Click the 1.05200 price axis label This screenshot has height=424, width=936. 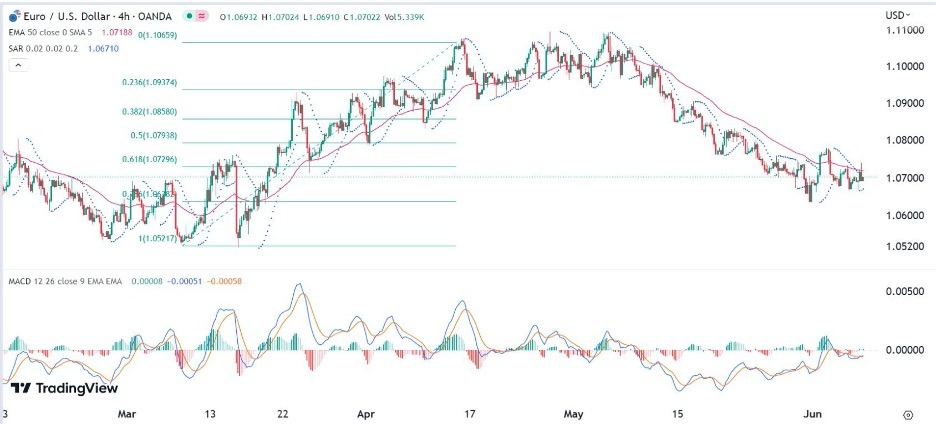tap(904, 245)
